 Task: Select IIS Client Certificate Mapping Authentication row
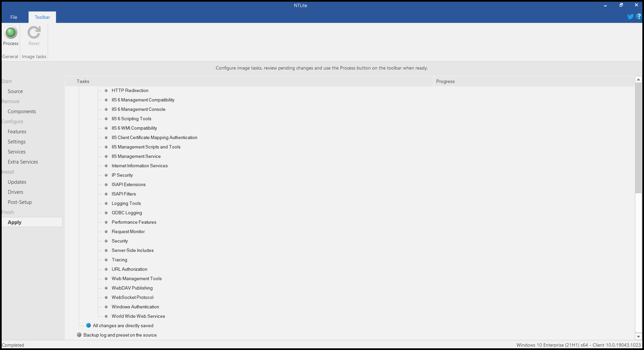154,137
